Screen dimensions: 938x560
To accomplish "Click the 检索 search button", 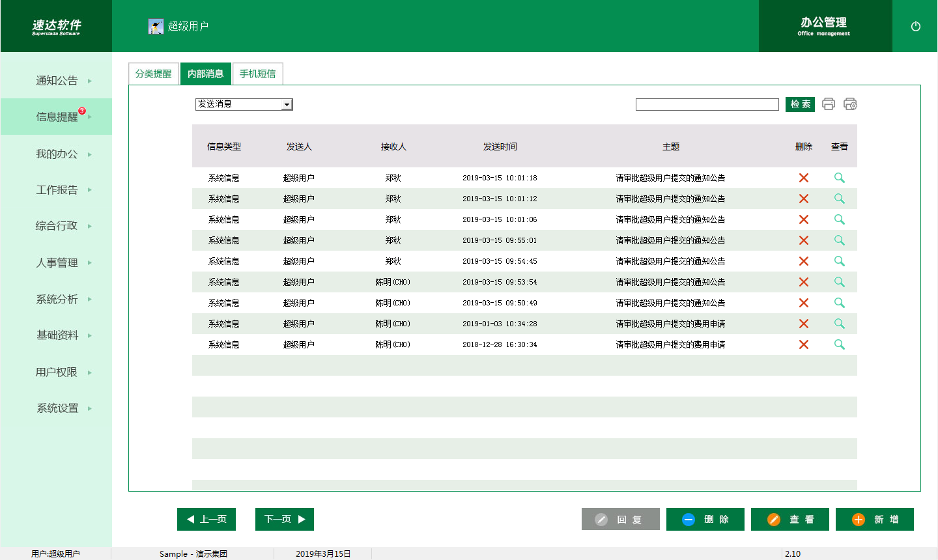I will [x=800, y=104].
